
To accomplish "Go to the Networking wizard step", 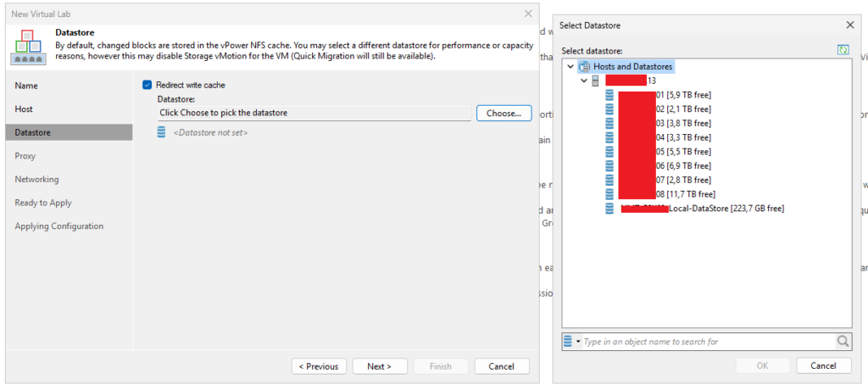I will click(36, 180).
